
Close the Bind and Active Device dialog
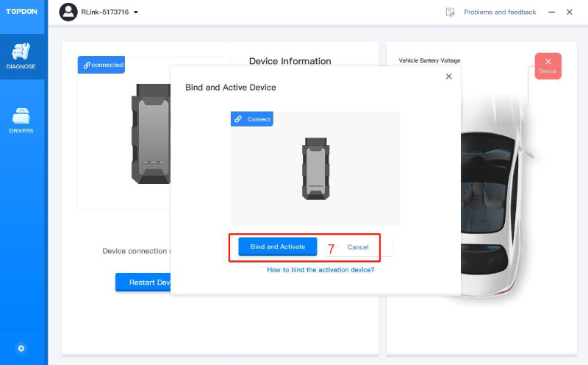[x=448, y=77]
